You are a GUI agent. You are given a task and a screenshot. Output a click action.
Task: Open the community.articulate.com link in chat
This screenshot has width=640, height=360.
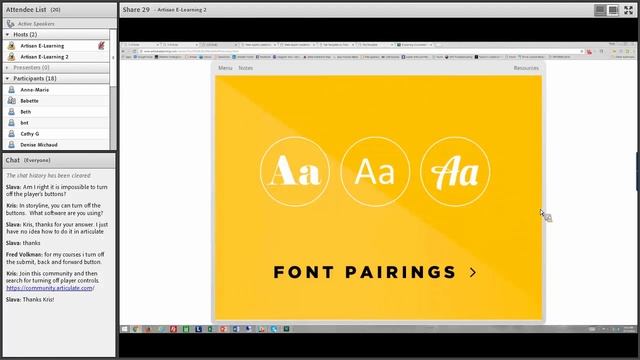[x=50, y=288]
